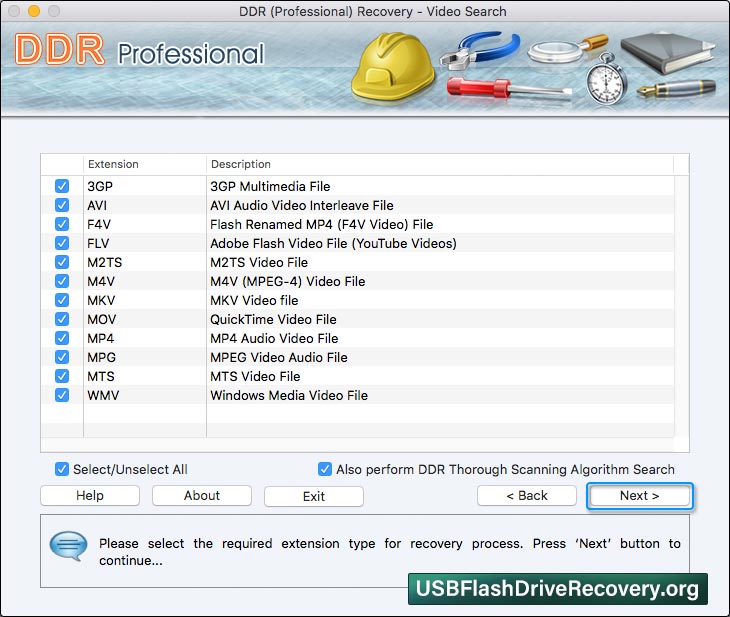Image resolution: width=730 pixels, height=617 pixels.
Task: Click the gray book icon
Action: click(x=667, y=52)
